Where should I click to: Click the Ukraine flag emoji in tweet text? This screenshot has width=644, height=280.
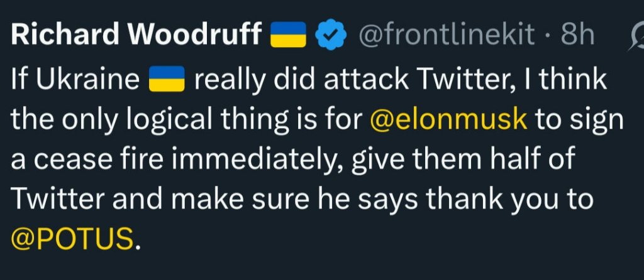click(x=165, y=80)
